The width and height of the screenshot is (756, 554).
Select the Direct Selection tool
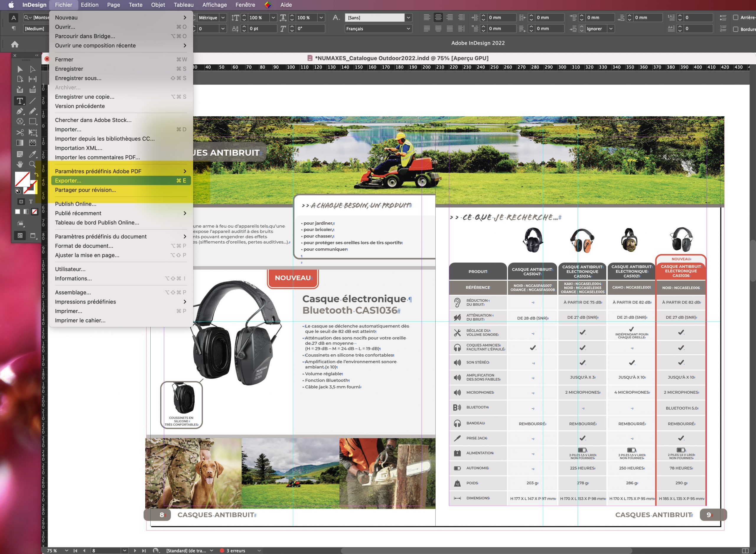[x=32, y=69]
